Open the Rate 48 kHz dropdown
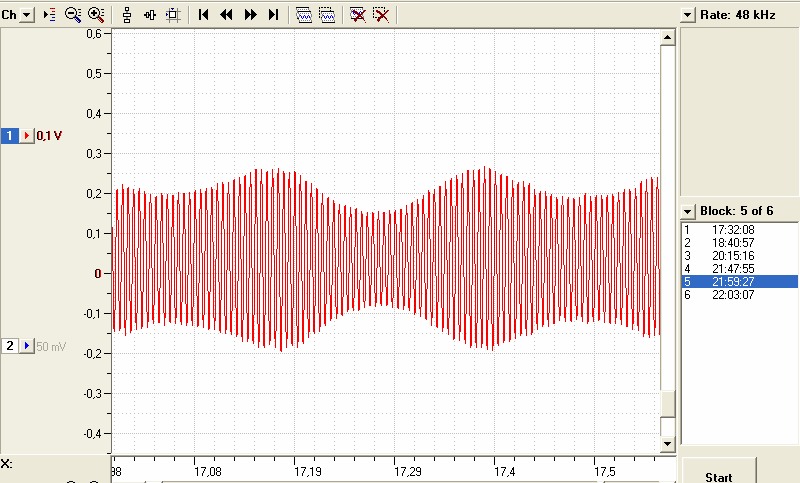Screen dimensions: 800x483 point(688,15)
